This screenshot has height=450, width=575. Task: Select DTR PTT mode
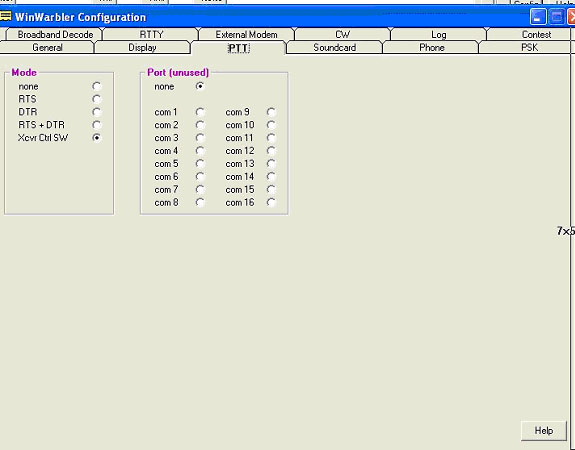click(x=97, y=112)
